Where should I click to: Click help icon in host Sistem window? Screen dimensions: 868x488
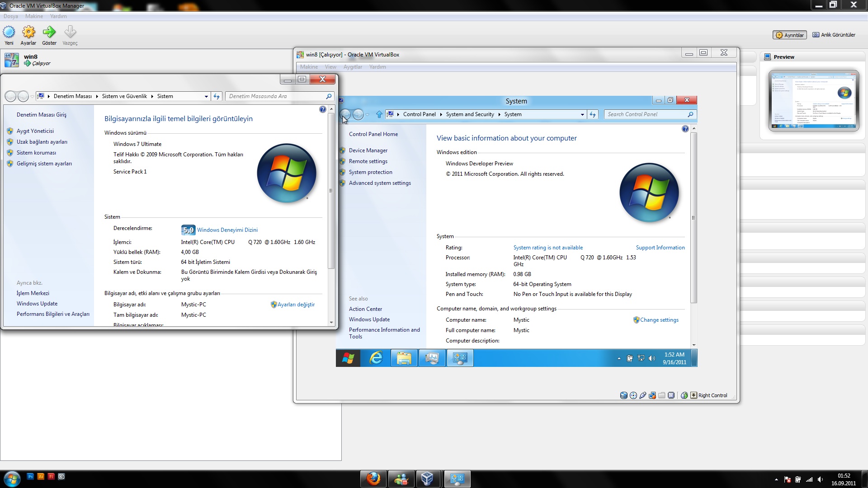(x=322, y=110)
